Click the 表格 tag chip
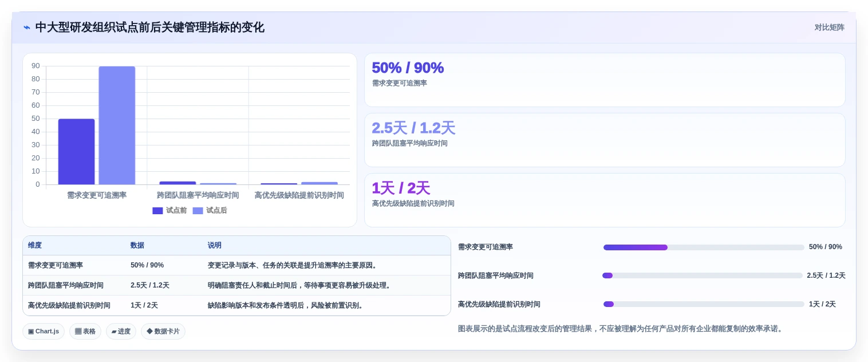868x362 pixels. [85, 331]
